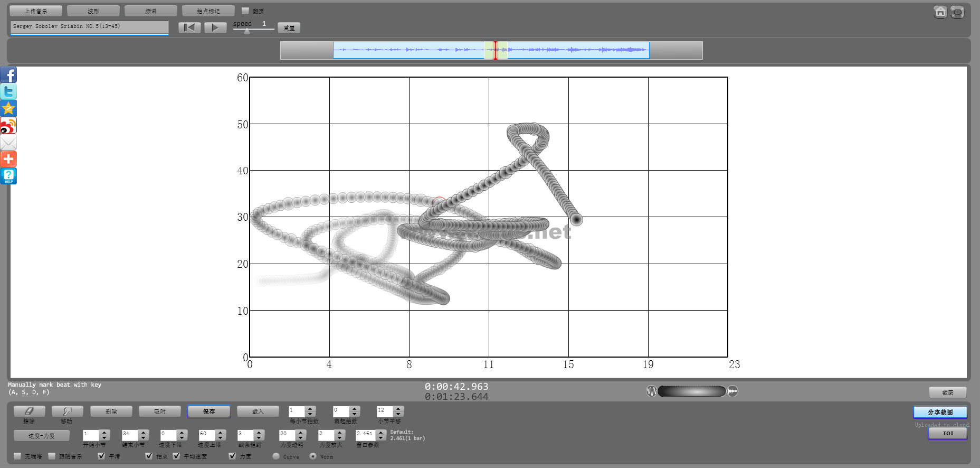This screenshot has height=468, width=980.
Task: Click the 载入 load button
Action: tap(258, 411)
